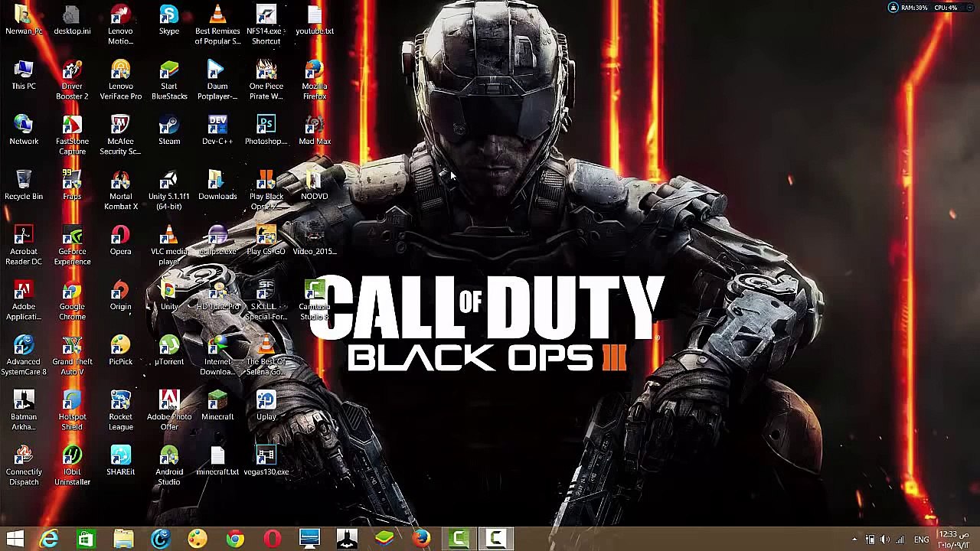Select the VLC media player shortcut
The height and width of the screenshot is (551, 980).
click(169, 246)
